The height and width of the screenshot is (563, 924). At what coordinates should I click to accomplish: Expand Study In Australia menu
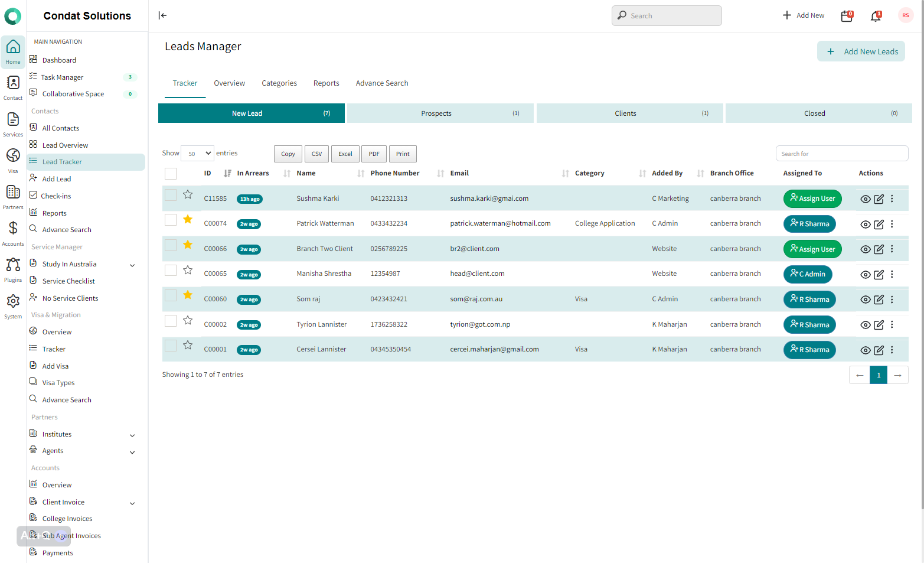click(132, 265)
